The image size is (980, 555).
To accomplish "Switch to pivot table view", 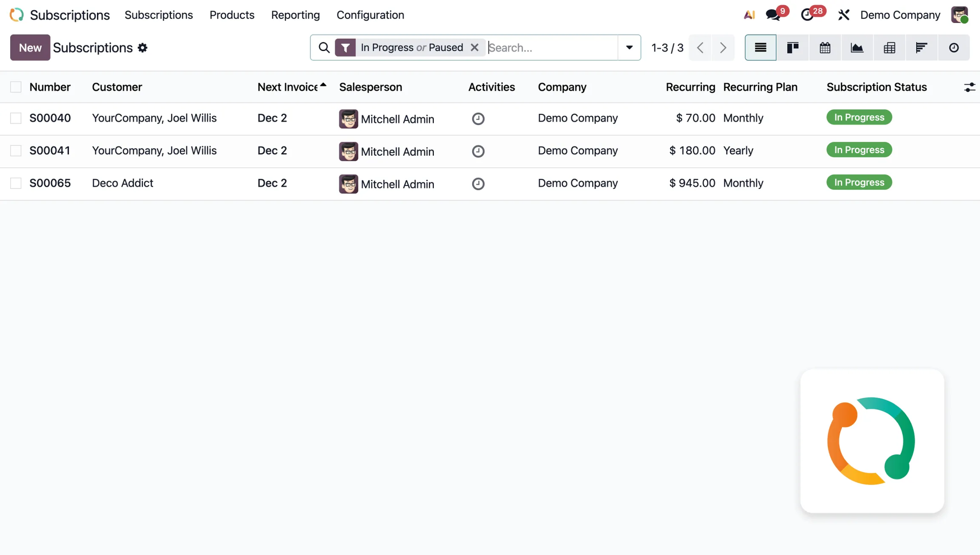I will click(x=889, y=47).
